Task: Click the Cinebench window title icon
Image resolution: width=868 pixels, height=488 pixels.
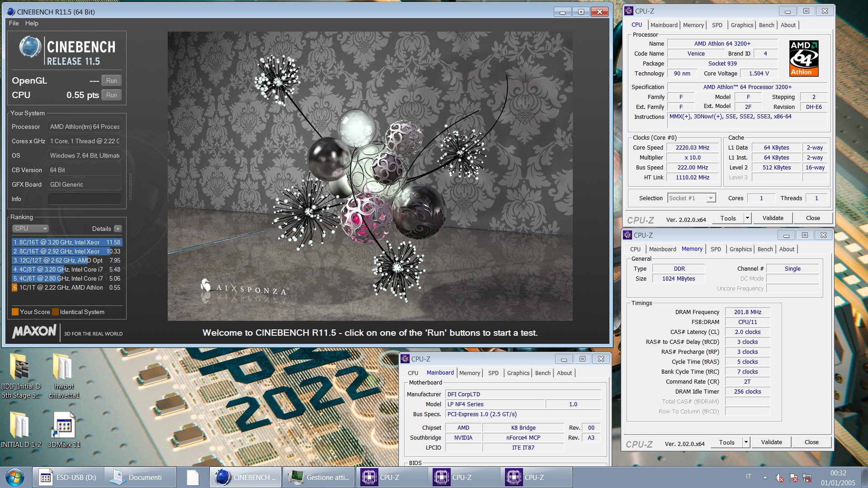Action: [11, 12]
